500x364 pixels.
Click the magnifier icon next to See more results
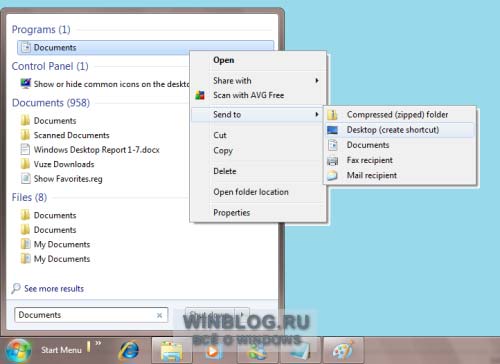tap(16, 289)
